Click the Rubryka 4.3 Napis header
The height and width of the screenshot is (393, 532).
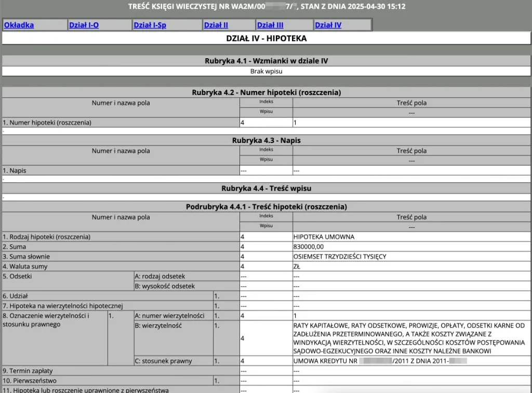pyautogui.click(x=266, y=140)
